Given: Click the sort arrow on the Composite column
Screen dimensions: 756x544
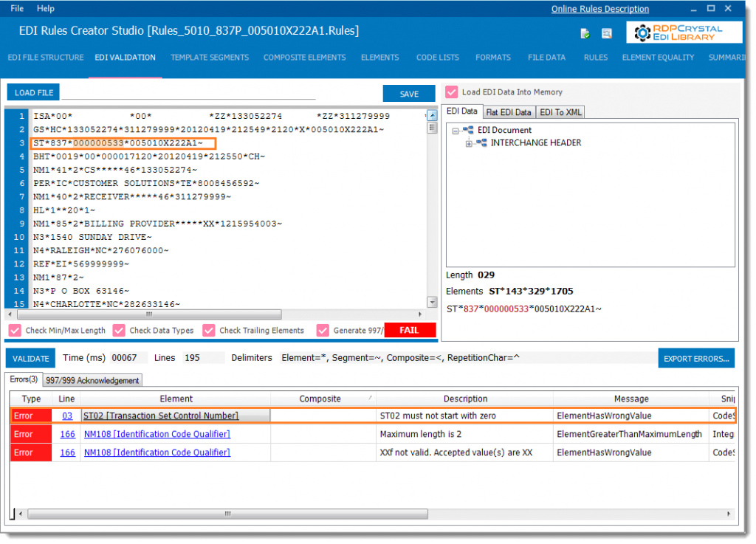Looking at the screenshot, I should point(372,398).
